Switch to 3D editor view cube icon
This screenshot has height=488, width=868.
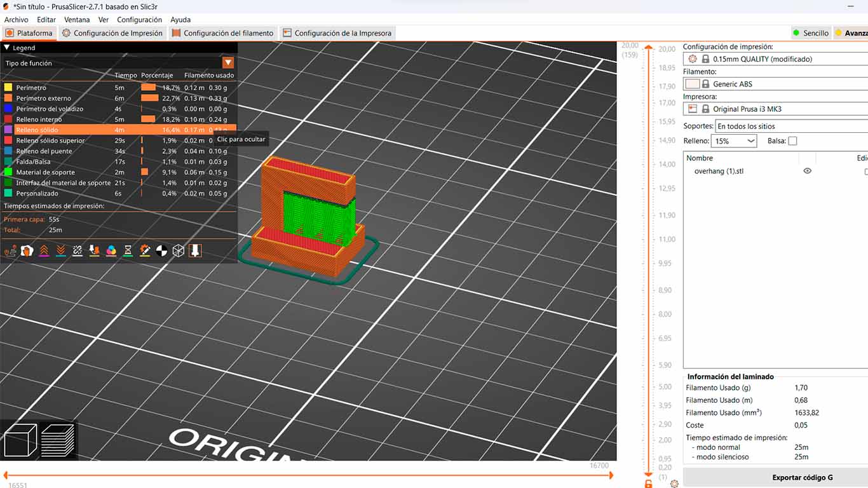pos(20,440)
